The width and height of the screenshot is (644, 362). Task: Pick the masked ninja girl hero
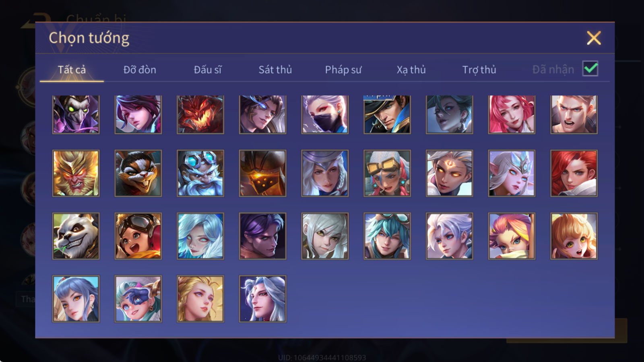[x=325, y=115]
